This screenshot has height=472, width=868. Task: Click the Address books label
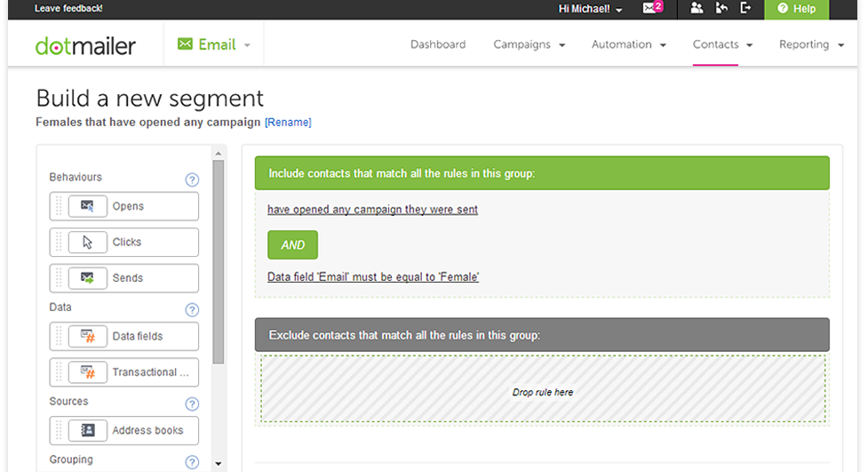coord(147,430)
